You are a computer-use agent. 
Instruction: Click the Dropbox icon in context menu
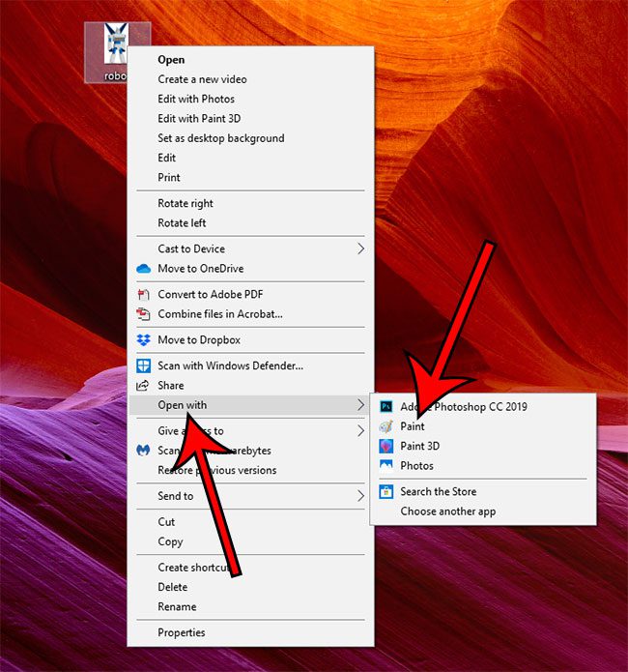(x=144, y=340)
